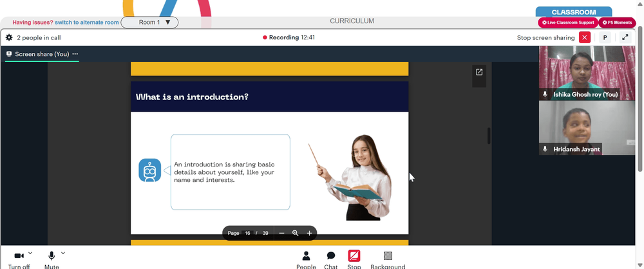The image size is (644, 269).
Task: Zoom out PDF with minus icon
Action: [x=281, y=234]
